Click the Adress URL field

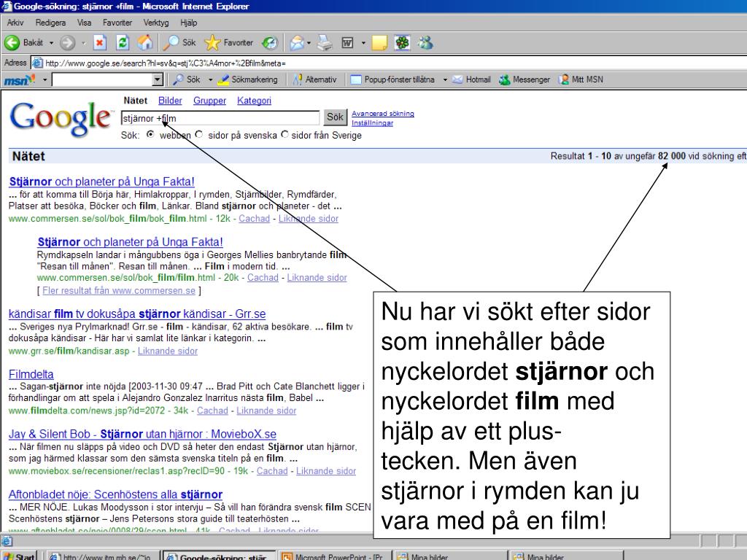click(x=389, y=63)
